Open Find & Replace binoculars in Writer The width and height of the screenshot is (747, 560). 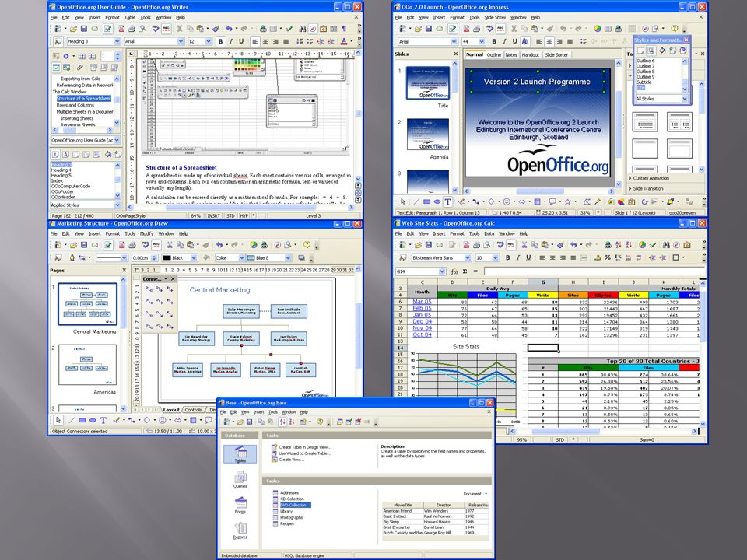pos(302,29)
